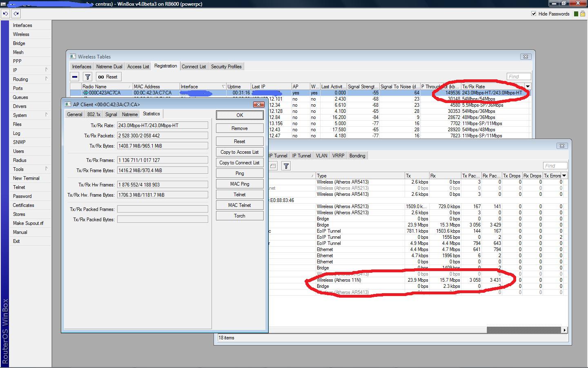This screenshot has width=588, height=368.
Task: Click the padlock icon at top right
Action: (582, 13)
